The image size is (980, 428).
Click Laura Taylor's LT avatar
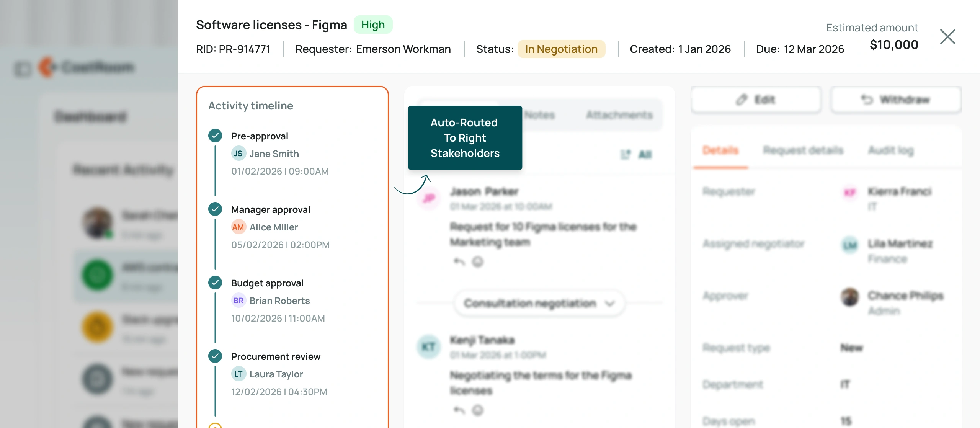pos(238,374)
